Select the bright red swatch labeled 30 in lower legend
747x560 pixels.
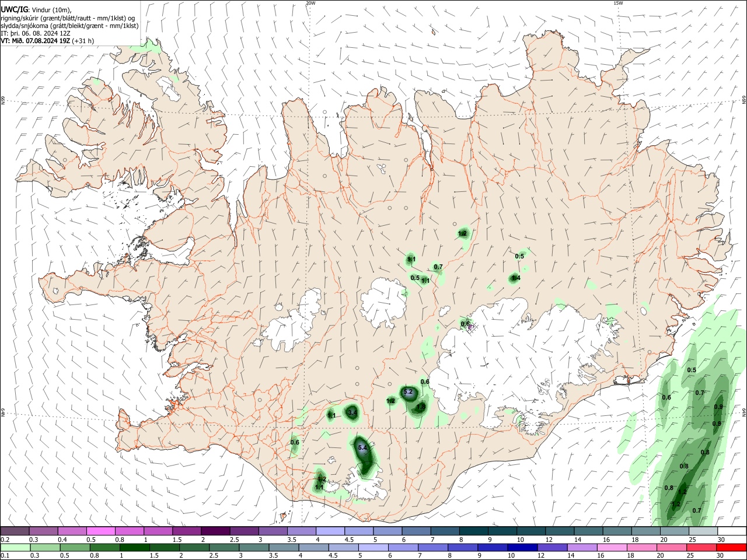(x=731, y=547)
